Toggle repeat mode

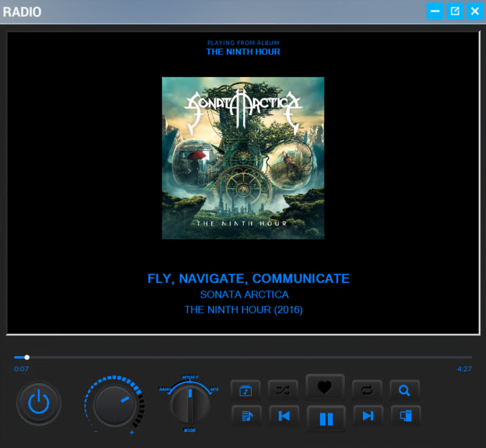click(368, 390)
